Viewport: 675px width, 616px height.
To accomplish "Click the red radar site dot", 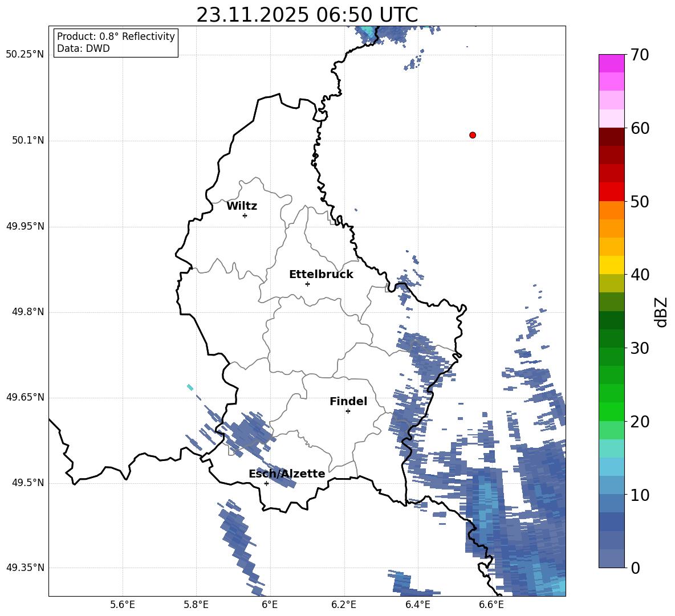I will [x=473, y=135].
